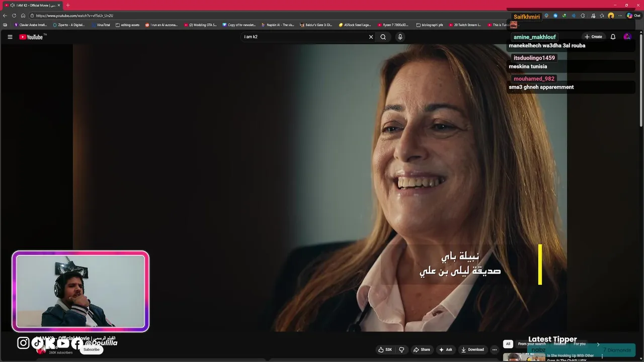The height and width of the screenshot is (362, 644).
Task: Open kebab menu of 'Is She Hooking Up' video
Action: tap(602, 356)
